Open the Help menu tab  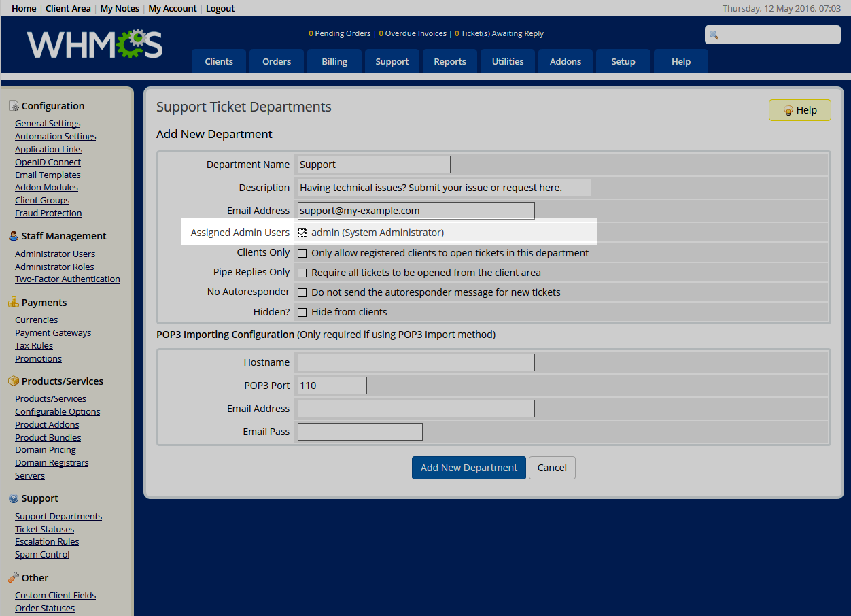(681, 61)
